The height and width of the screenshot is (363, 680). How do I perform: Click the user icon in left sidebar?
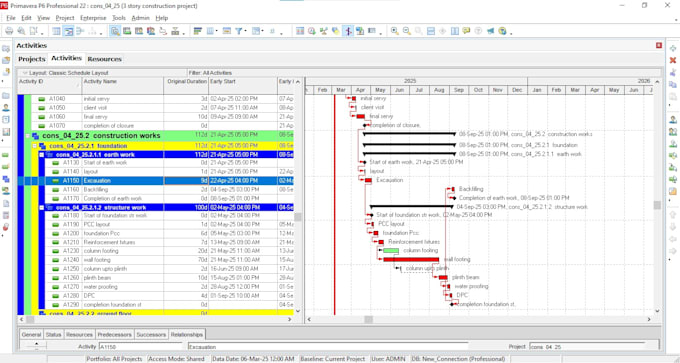click(6, 108)
